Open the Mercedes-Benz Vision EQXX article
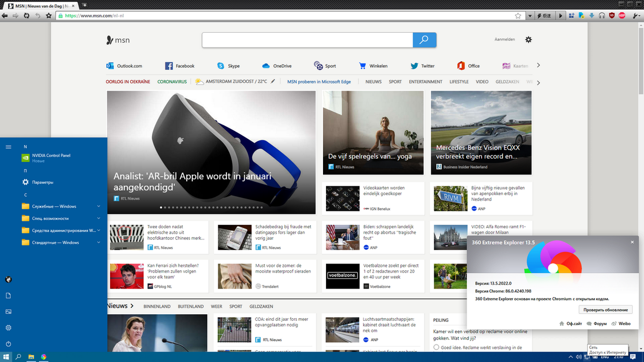Viewport: 644px width, 362px height. click(481, 133)
